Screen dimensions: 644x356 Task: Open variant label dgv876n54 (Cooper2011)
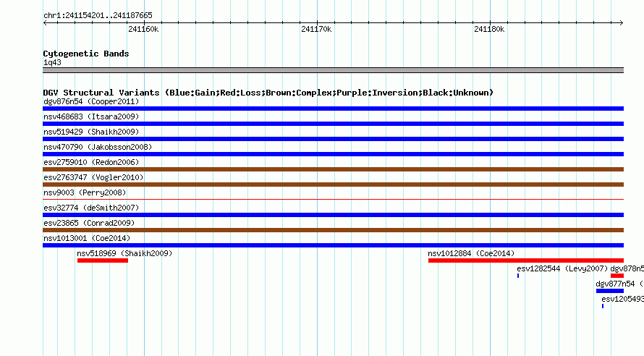point(91,101)
